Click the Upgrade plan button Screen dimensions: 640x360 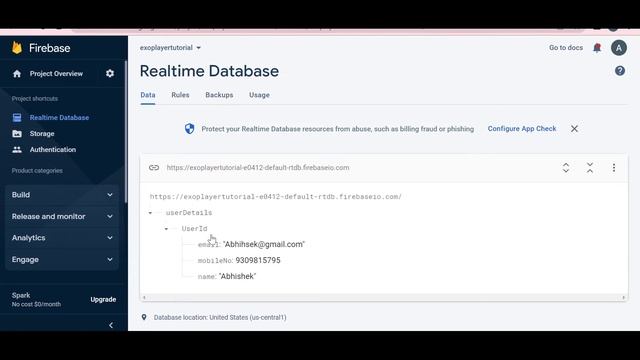tap(103, 300)
